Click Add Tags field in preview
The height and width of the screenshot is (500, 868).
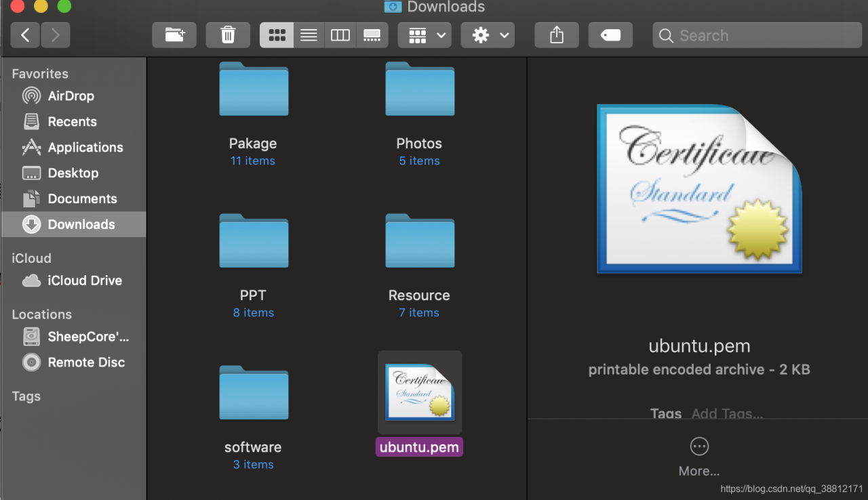click(728, 413)
